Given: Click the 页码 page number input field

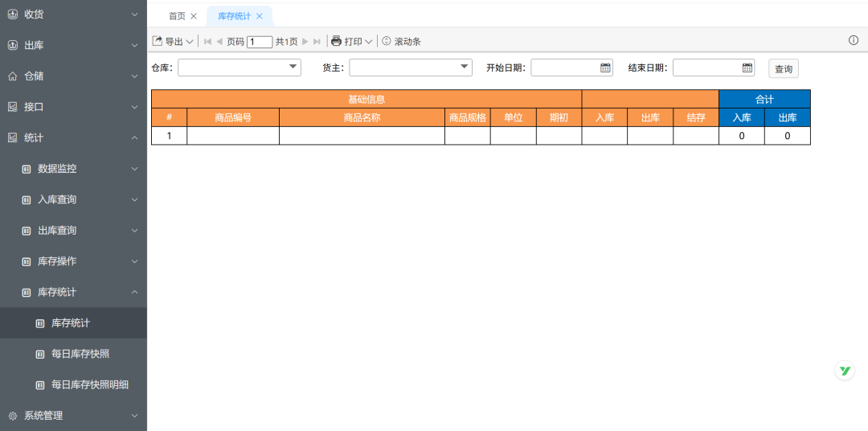Looking at the screenshot, I should coord(260,42).
